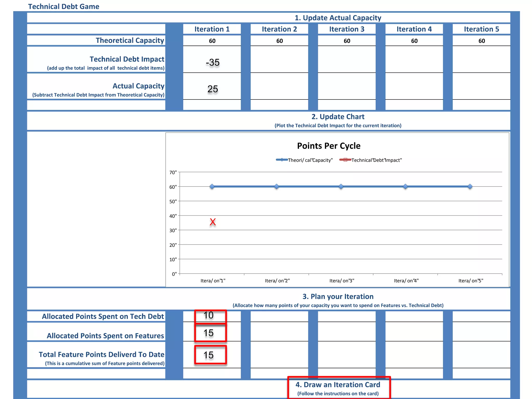Viewport: 532px width, 399px height.
Task: Click the Iteration 5 blue data point
Action: [470, 187]
